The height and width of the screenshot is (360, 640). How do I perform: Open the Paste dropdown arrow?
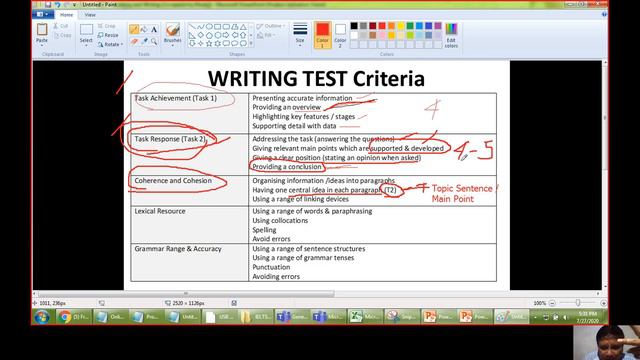click(x=42, y=44)
